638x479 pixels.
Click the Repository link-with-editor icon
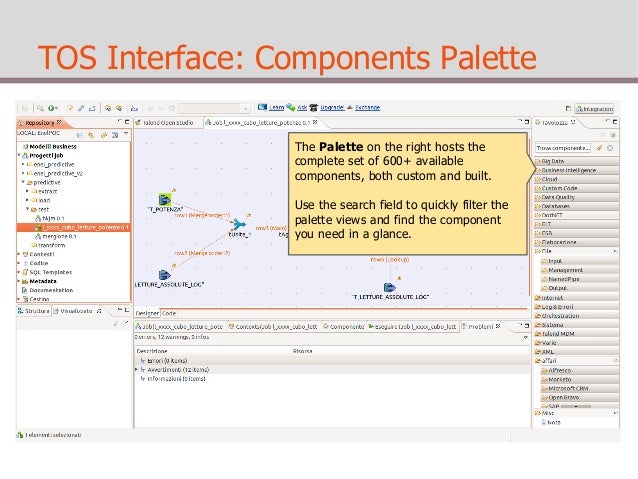pyautogui.click(x=103, y=135)
